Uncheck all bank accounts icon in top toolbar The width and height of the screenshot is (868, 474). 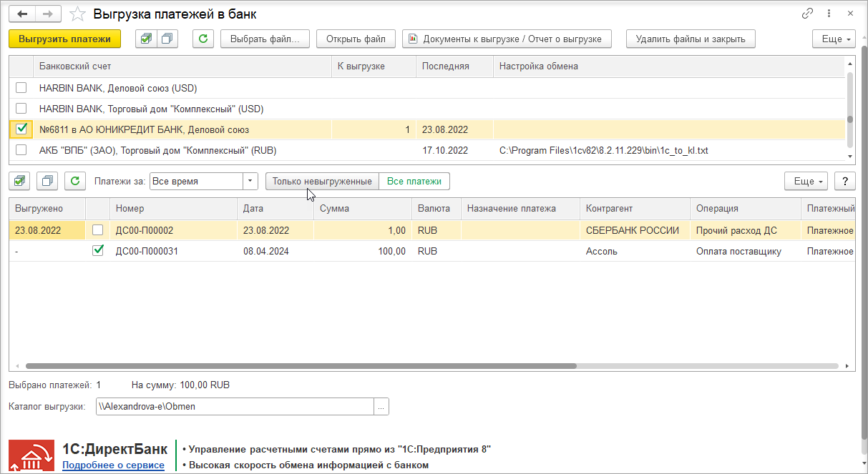point(167,39)
